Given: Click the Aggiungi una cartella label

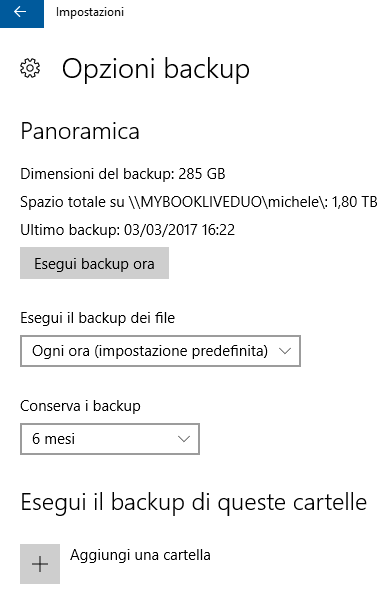Looking at the screenshot, I should click(x=140, y=555).
